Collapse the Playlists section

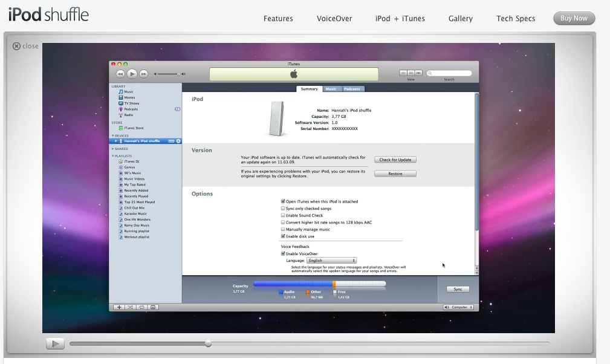[x=113, y=156]
